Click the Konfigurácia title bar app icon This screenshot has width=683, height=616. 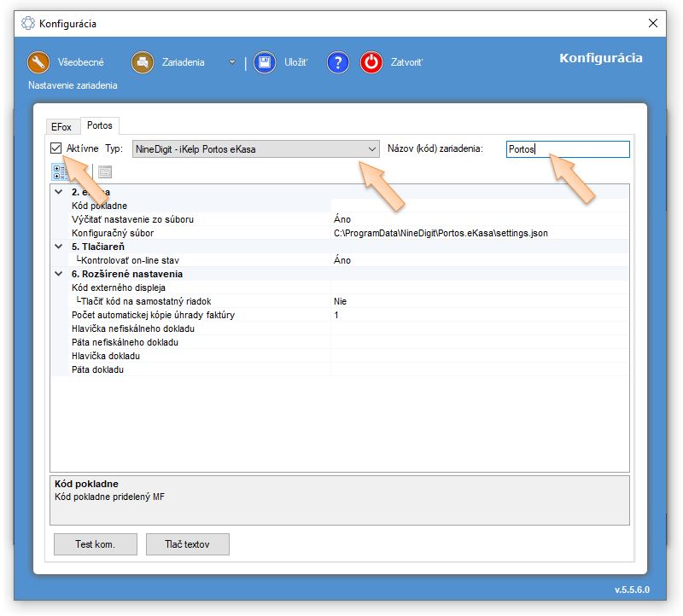pos(27,23)
